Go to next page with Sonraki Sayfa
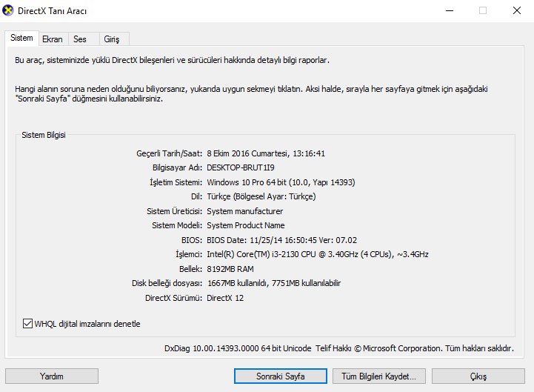Image resolution: width=534 pixels, height=392 pixels. pyautogui.click(x=281, y=376)
